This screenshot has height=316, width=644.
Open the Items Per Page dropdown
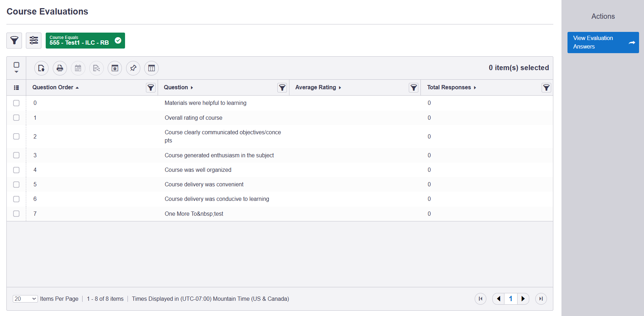25,299
